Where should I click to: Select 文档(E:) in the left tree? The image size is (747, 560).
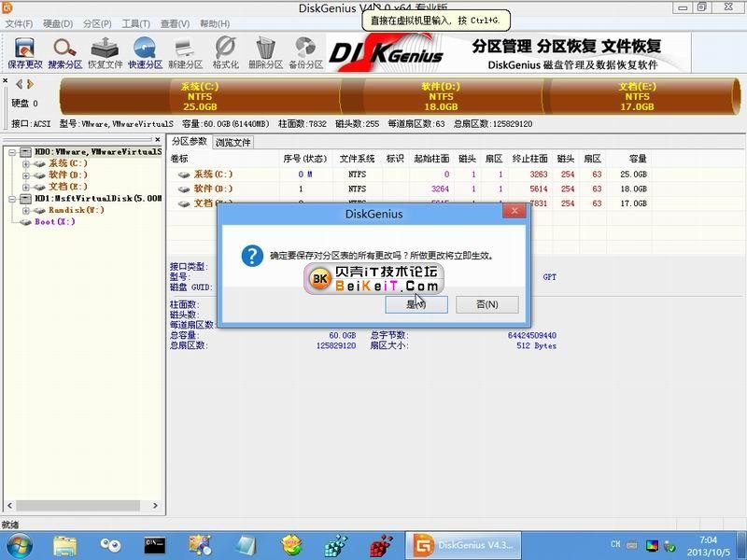pos(68,187)
